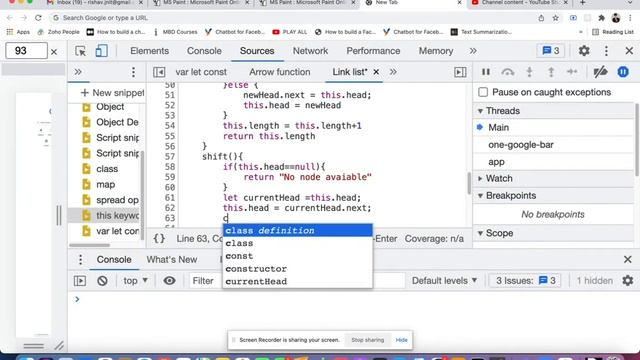Open the Arrow function file tab
Image resolution: width=640 pixels, height=360 pixels.
(280, 72)
